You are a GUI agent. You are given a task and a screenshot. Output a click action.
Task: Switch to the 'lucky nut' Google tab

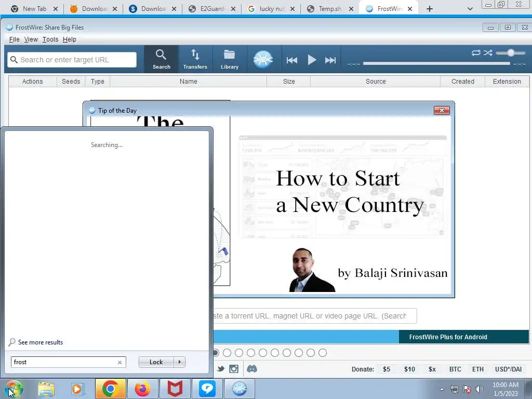[x=271, y=9]
